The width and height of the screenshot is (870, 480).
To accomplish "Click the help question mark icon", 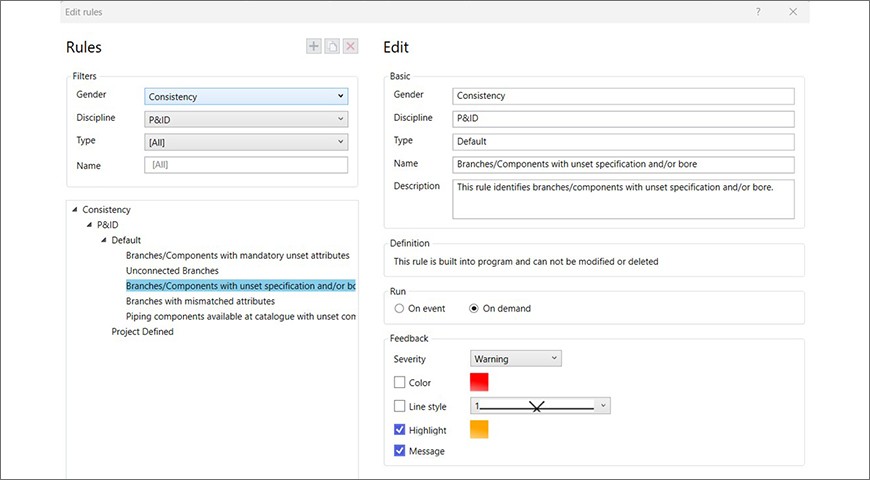I will tap(758, 11).
